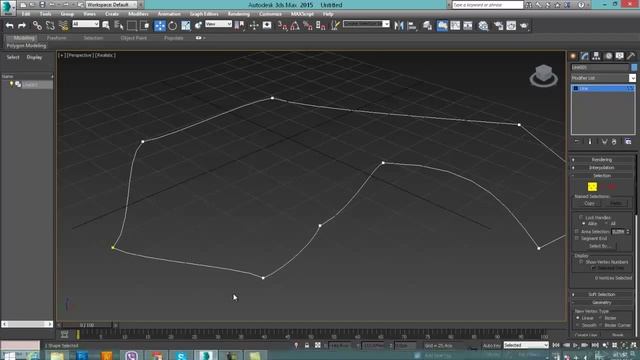
Task: Click the ViewCube in the viewport
Action: [544, 76]
